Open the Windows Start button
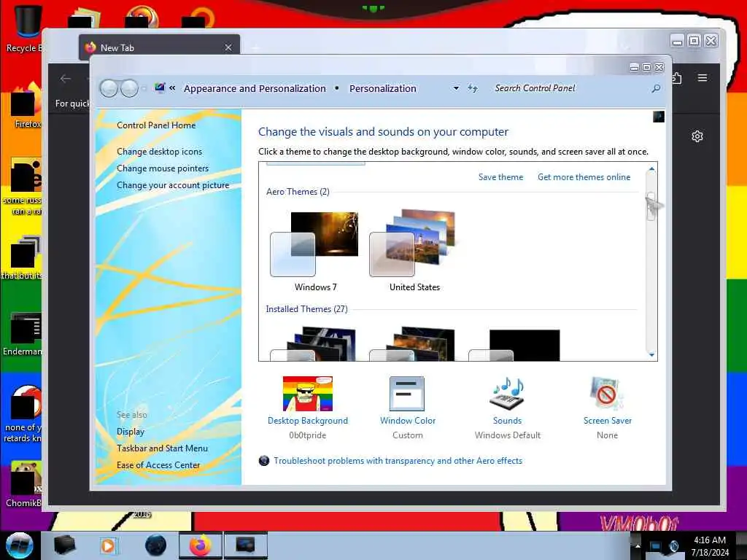The width and height of the screenshot is (747, 560). (x=20, y=545)
